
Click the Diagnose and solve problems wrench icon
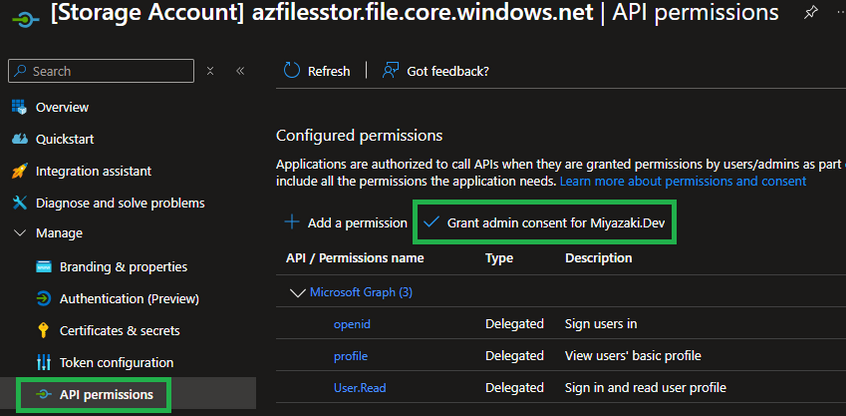pos(19,203)
